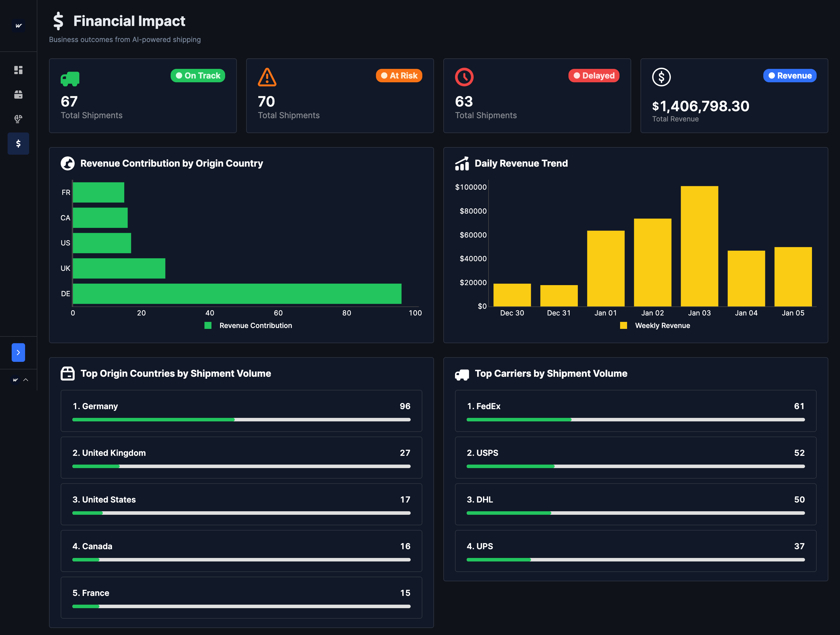Click the circled dollar revenue icon
The width and height of the screenshot is (840, 635).
click(661, 77)
